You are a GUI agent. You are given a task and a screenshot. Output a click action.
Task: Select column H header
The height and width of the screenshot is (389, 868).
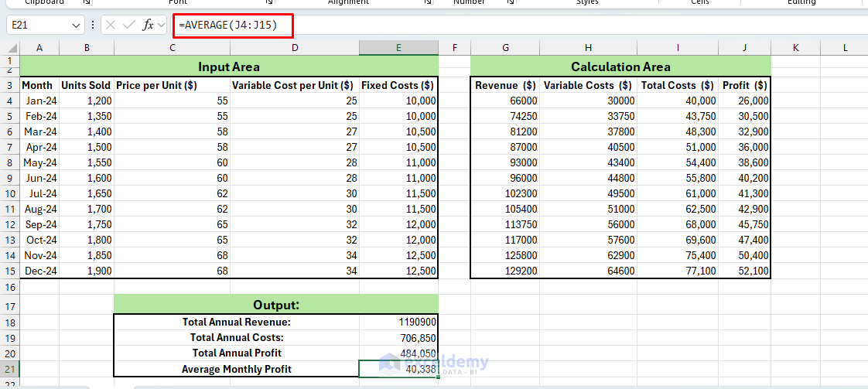pos(588,48)
